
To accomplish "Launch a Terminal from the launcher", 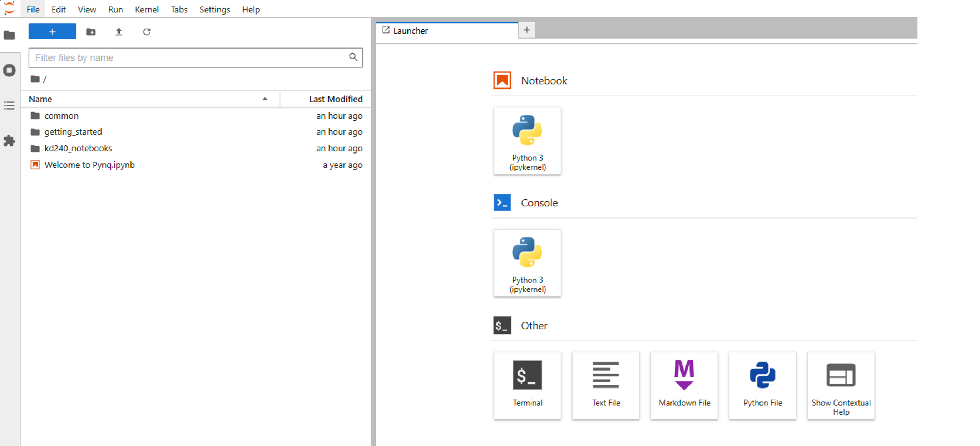I will [x=527, y=385].
